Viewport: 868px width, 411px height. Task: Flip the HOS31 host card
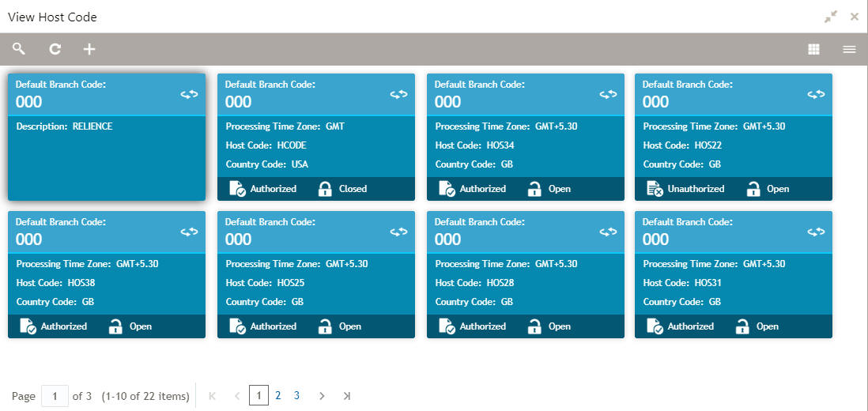816,232
